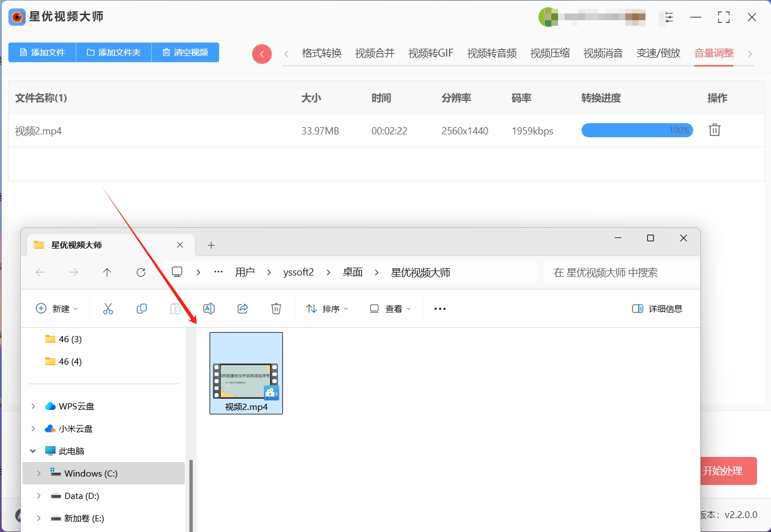Click the 添加文件 button
This screenshot has width=771, height=532.
(42, 52)
